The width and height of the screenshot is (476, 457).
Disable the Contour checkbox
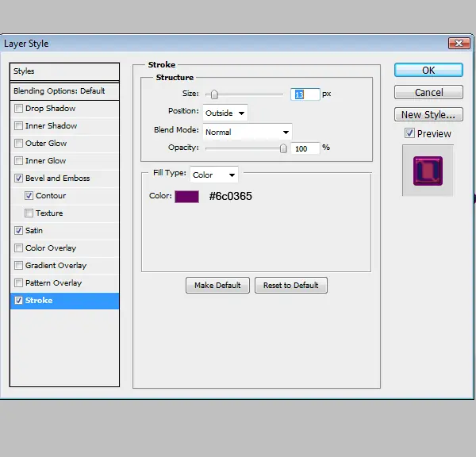pyautogui.click(x=29, y=195)
